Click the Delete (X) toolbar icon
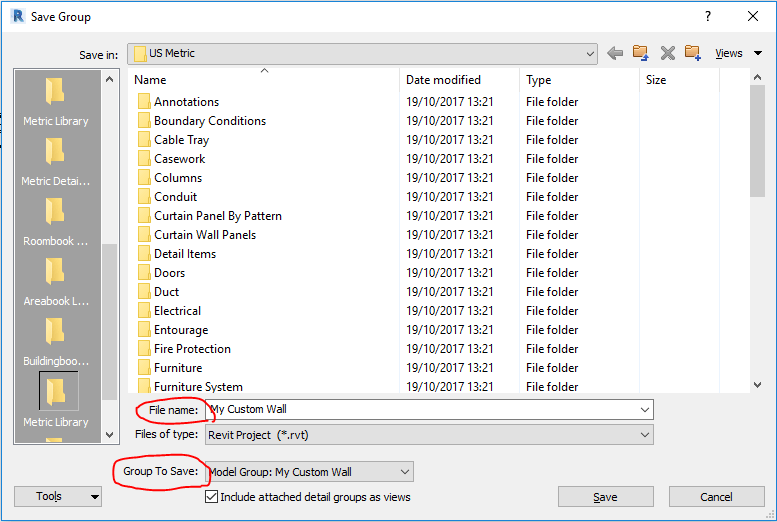The image size is (777, 522). click(667, 53)
